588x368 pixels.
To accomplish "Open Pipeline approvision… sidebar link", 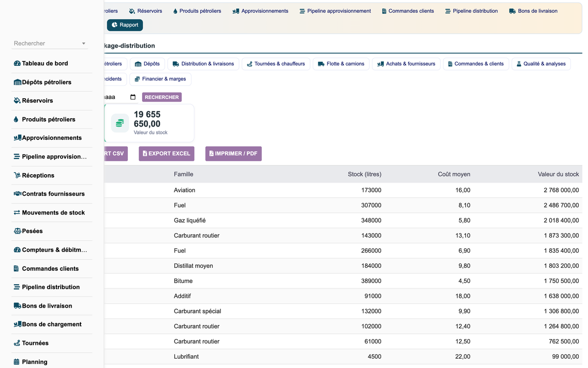I will tap(52, 157).
